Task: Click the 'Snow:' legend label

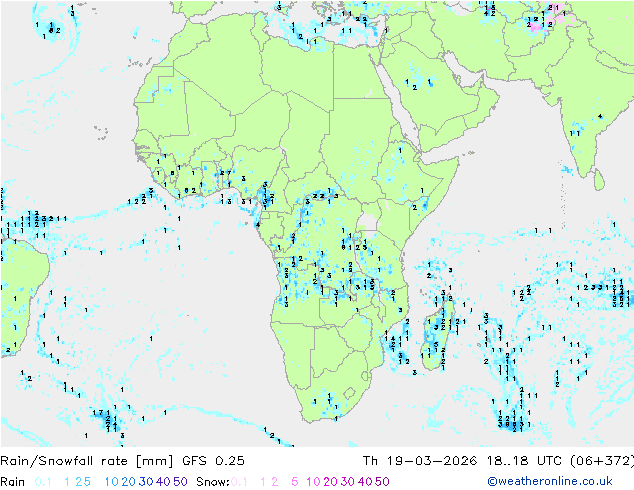Action: tap(213, 482)
